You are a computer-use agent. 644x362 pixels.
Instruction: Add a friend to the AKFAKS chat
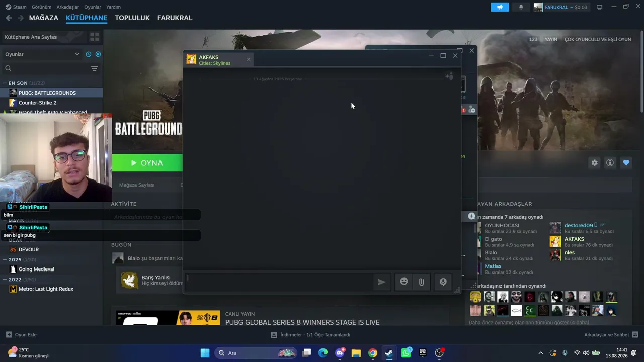tap(449, 76)
